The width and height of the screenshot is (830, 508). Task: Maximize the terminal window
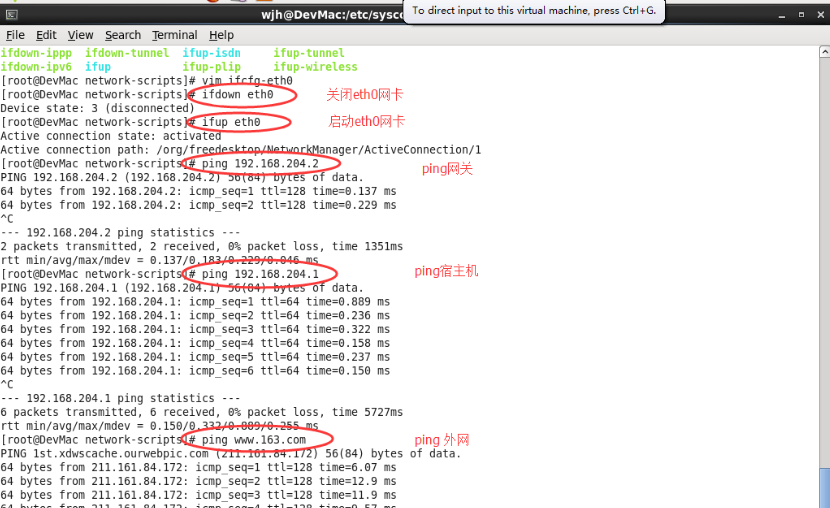click(x=801, y=15)
